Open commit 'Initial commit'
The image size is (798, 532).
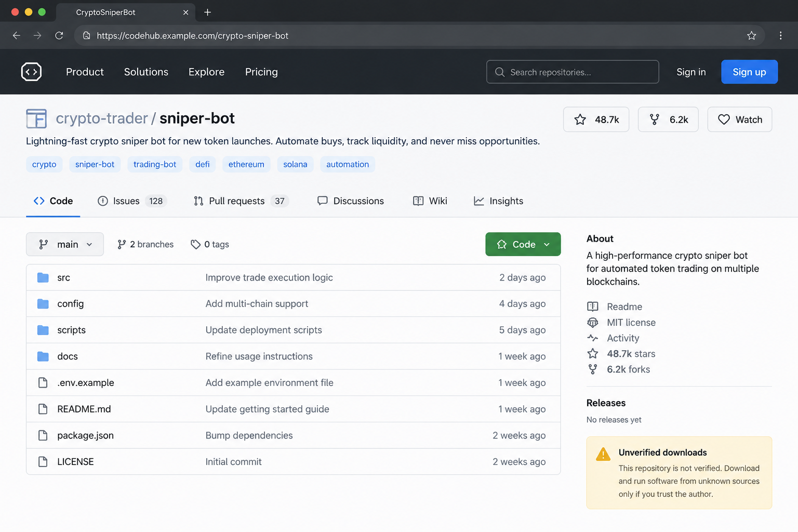click(233, 461)
